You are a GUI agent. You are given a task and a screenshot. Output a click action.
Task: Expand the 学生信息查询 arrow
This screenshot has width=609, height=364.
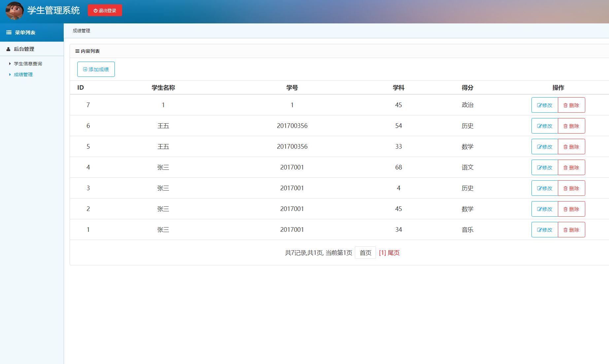tap(9, 63)
